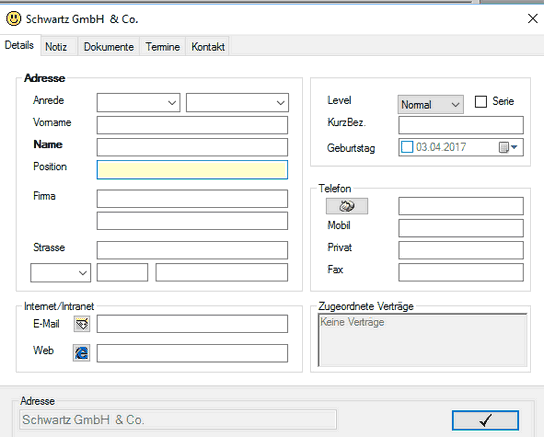The width and height of the screenshot is (544, 437).
Task: Click the postal code field below Strasse
Action: (x=122, y=272)
